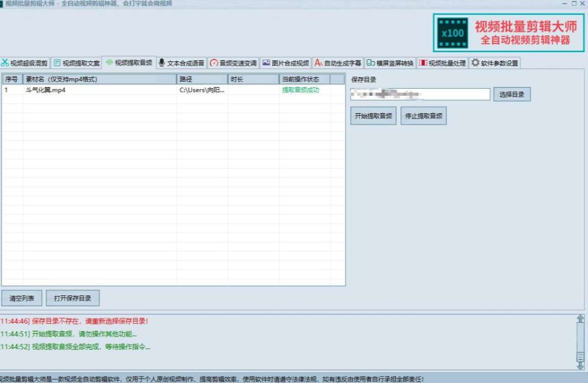Sort by the 素材名 column header
This screenshot has width=588, height=383.
point(100,79)
